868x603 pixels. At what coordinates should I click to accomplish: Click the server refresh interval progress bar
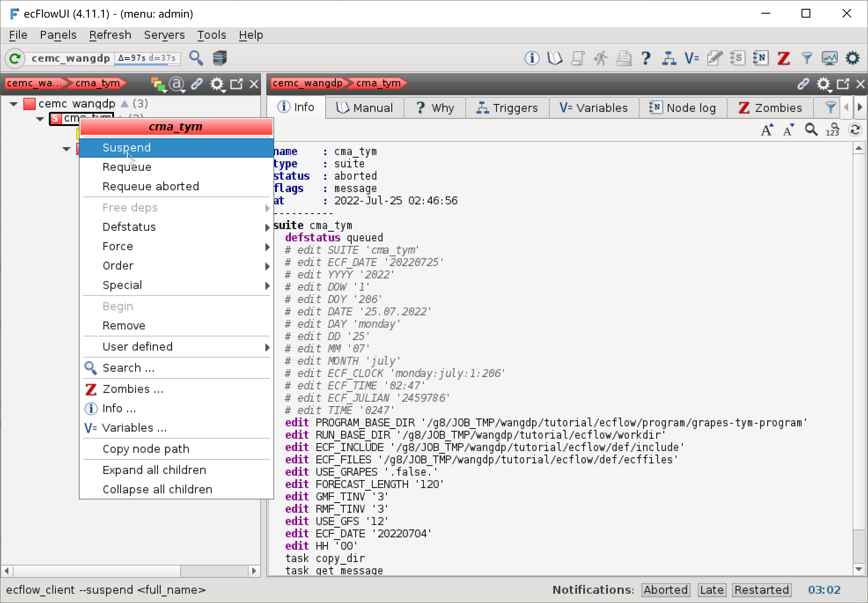tap(147, 58)
